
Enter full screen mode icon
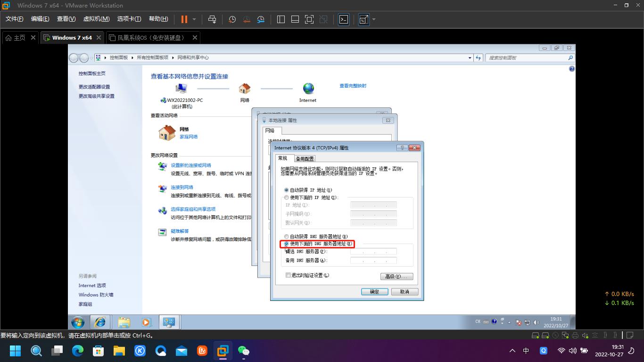(x=309, y=19)
